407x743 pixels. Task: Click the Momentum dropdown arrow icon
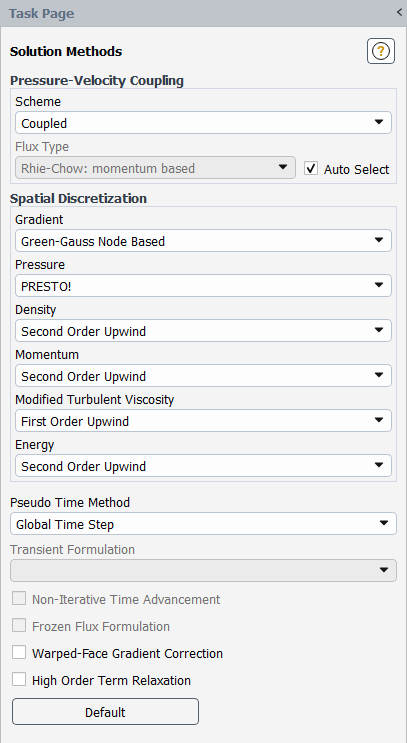click(379, 375)
